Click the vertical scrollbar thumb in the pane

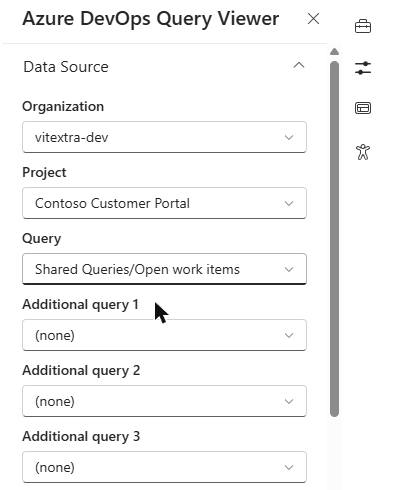(334, 239)
